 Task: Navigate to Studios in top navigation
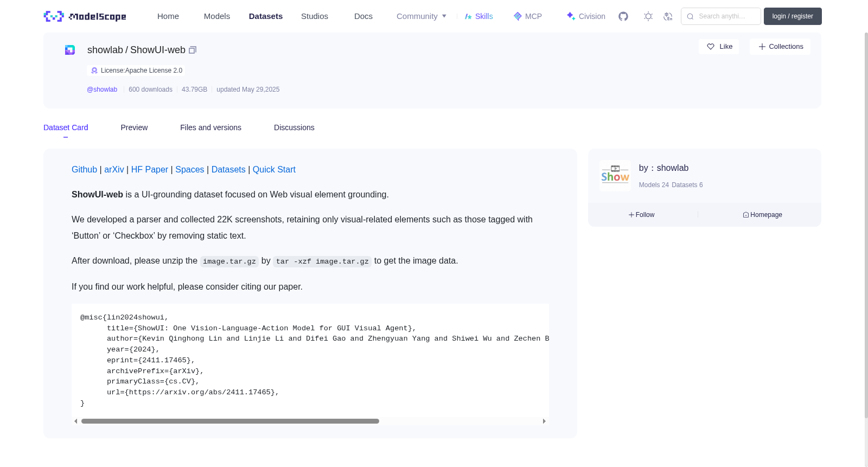315,16
